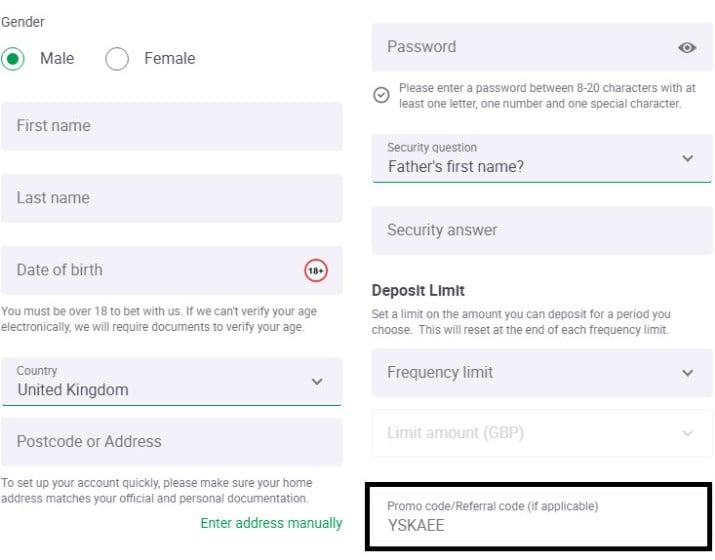Viewport: 715px width, 560px height.
Task: Click the password requirements checkmark icon
Action: (381, 95)
